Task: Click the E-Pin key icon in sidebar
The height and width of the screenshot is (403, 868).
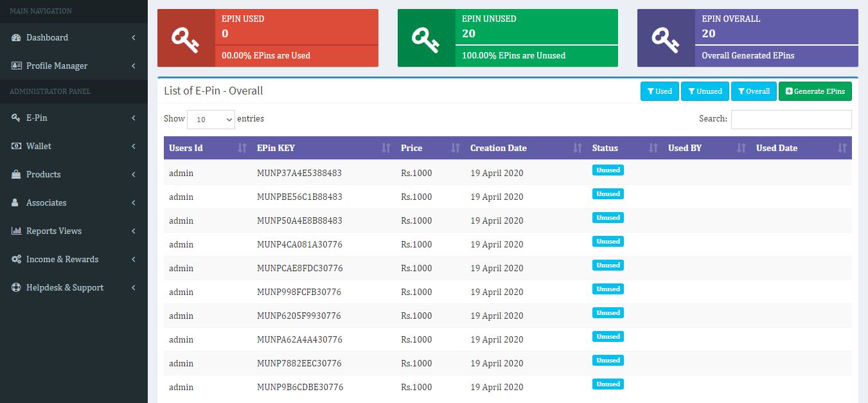Action: coord(16,118)
